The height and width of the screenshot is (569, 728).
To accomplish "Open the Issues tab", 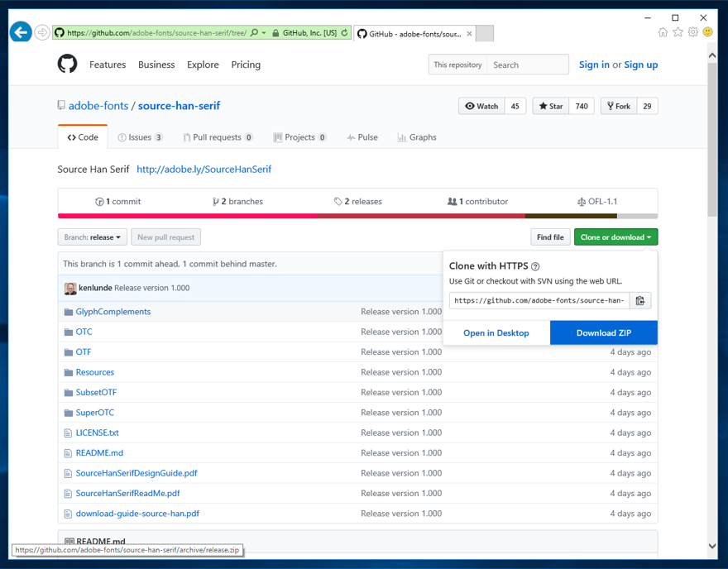I will point(140,137).
